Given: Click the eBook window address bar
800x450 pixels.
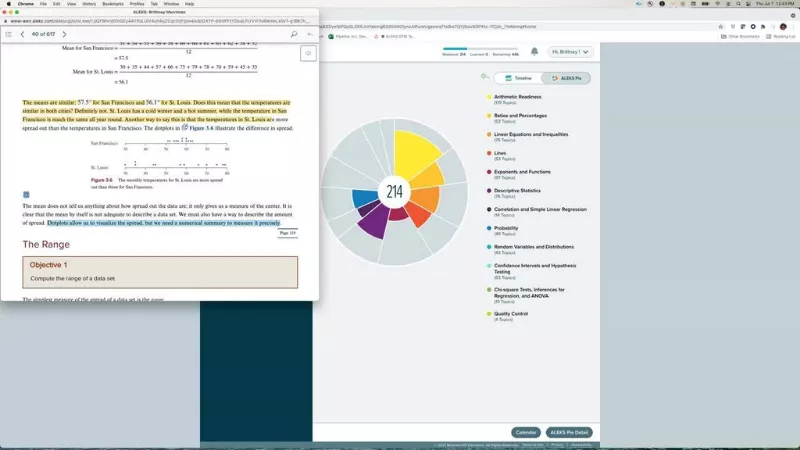Looking at the screenshot, I should pyautogui.click(x=160, y=21).
